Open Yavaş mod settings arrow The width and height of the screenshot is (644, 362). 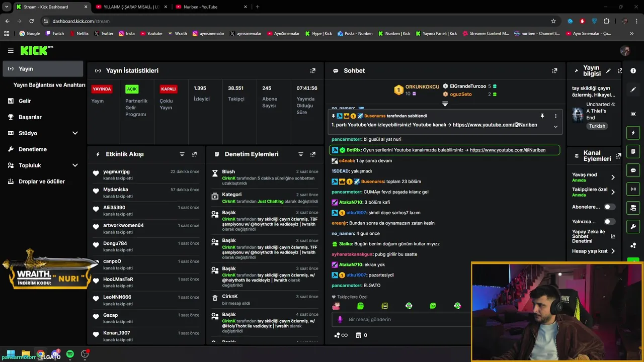(613, 177)
